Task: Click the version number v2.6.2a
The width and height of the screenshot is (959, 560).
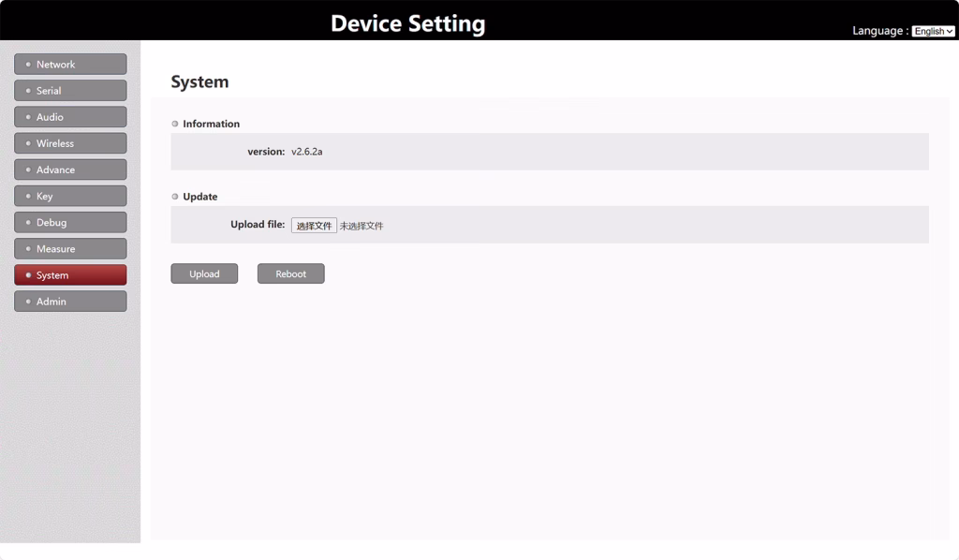Action: tap(306, 152)
